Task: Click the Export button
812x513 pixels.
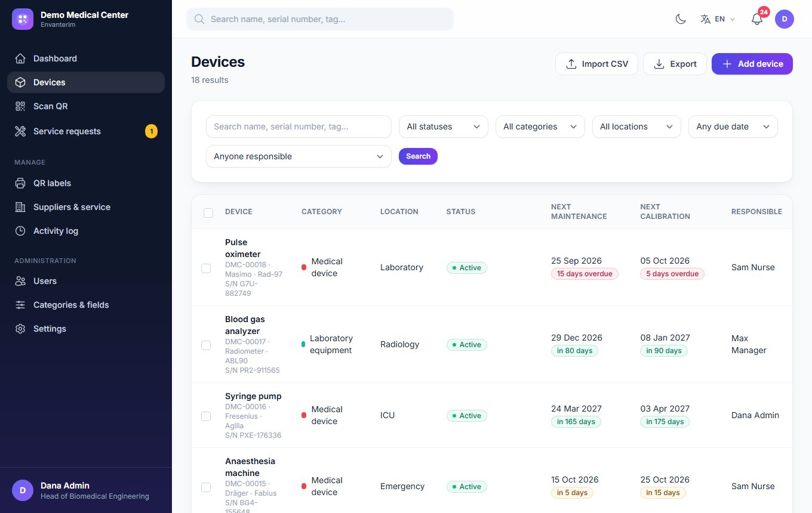Action: [x=675, y=64]
